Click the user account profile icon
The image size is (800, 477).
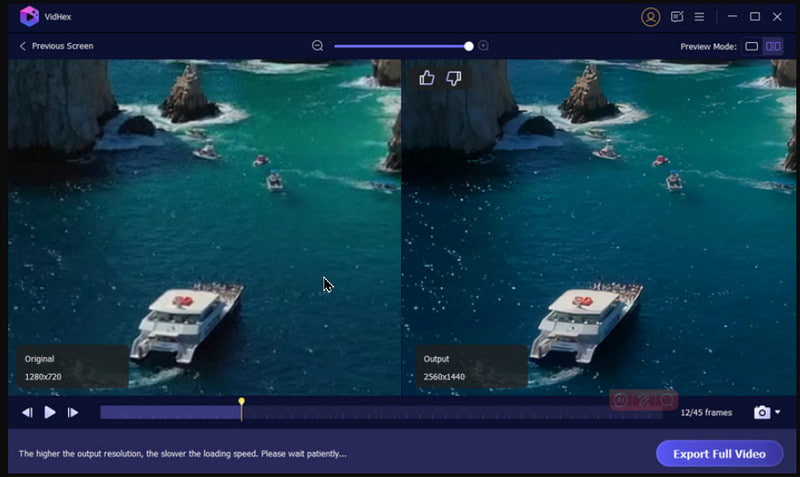pyautogui.click(x=651, y=17)
